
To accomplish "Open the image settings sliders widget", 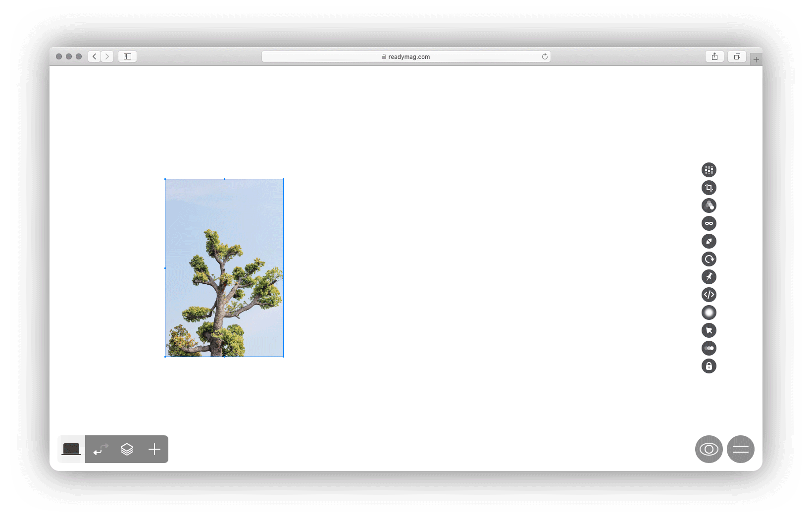I will click(709, 170).
